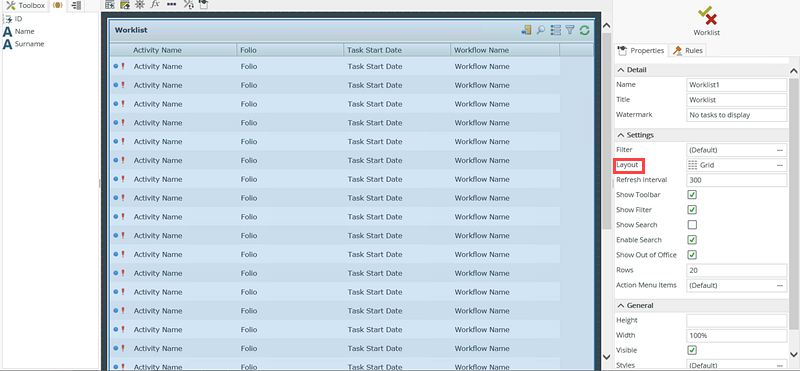Click the green refresh icon on Worklist

pyautogui.click(x=584, y=30)
